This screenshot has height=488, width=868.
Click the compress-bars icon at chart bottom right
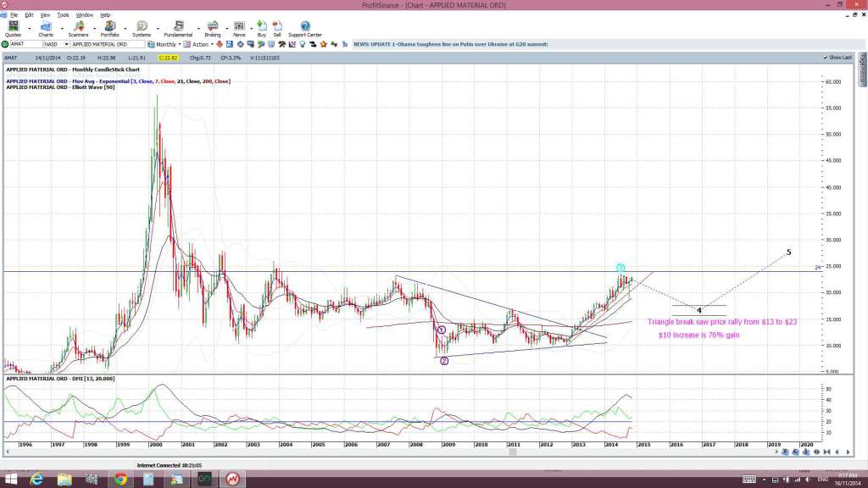pos(827,452)
